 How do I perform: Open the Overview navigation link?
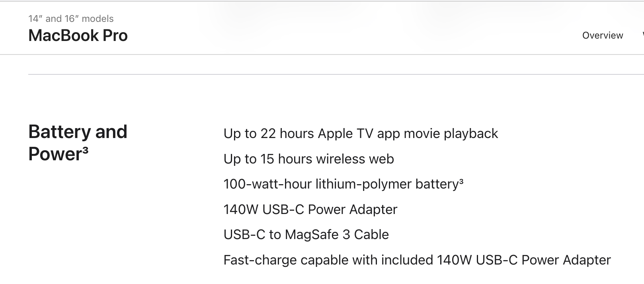coord(602,35)
